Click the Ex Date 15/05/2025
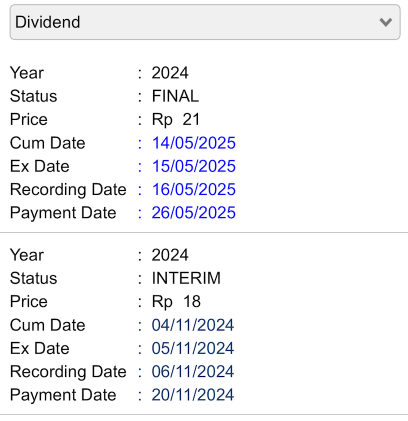The height and width of the screenshot is (421, 408). pos(194,166)
